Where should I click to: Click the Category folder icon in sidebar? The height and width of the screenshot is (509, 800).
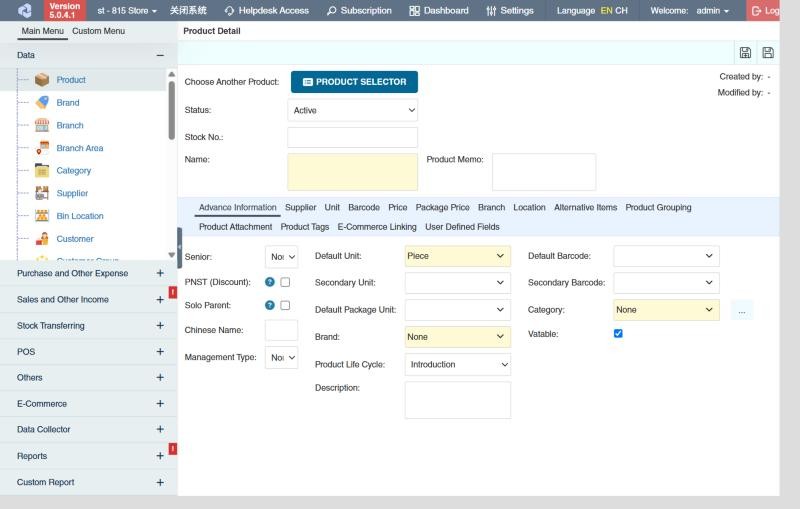tap(42, 170)
